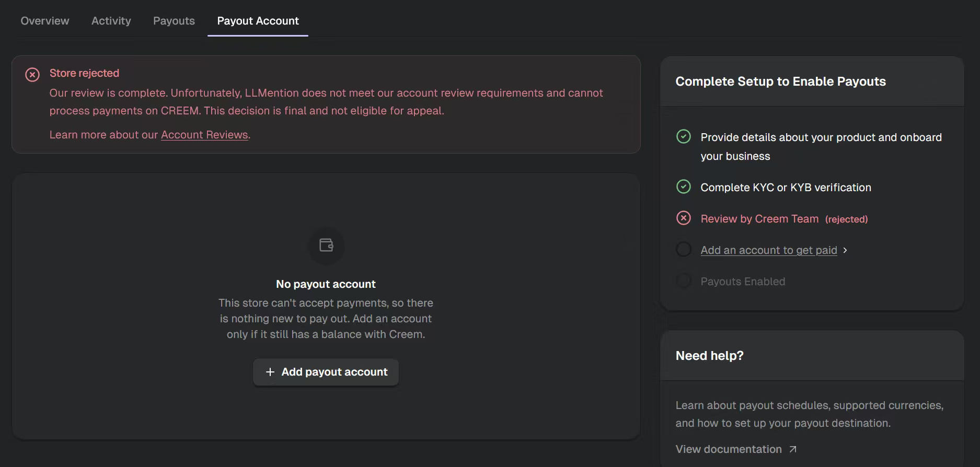This screenshot has height=467, width=980.
Task: Select the Payout Account tab
Action: click(x=258, y=21)
